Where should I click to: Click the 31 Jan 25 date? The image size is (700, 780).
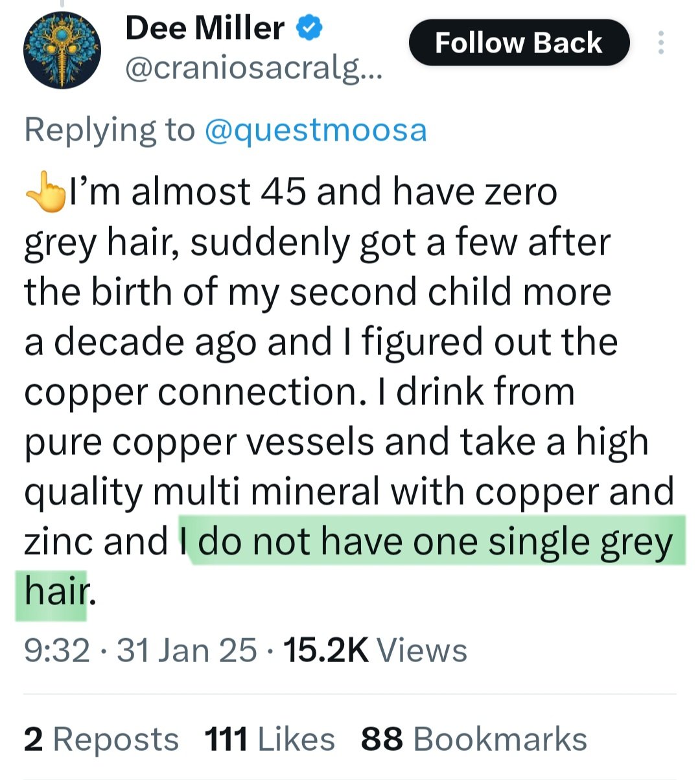tap(187, 650)
